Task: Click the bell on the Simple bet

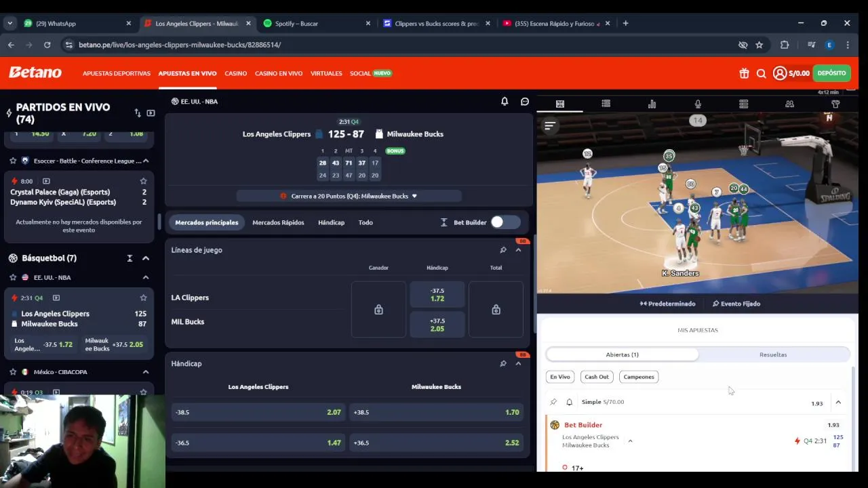Action: point(569,402)
